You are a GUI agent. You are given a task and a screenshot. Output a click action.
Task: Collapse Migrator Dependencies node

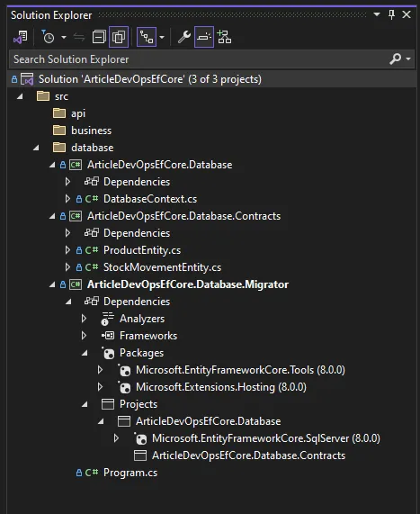tap(68, 302)
